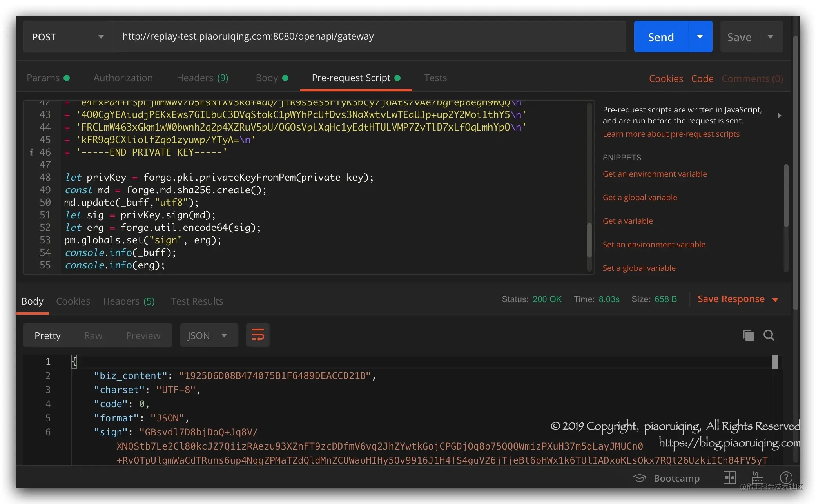Toggle word wrap icon in response toolbar
The width and height of the screenshot is (816, 504).
click(x=257, y=335)
